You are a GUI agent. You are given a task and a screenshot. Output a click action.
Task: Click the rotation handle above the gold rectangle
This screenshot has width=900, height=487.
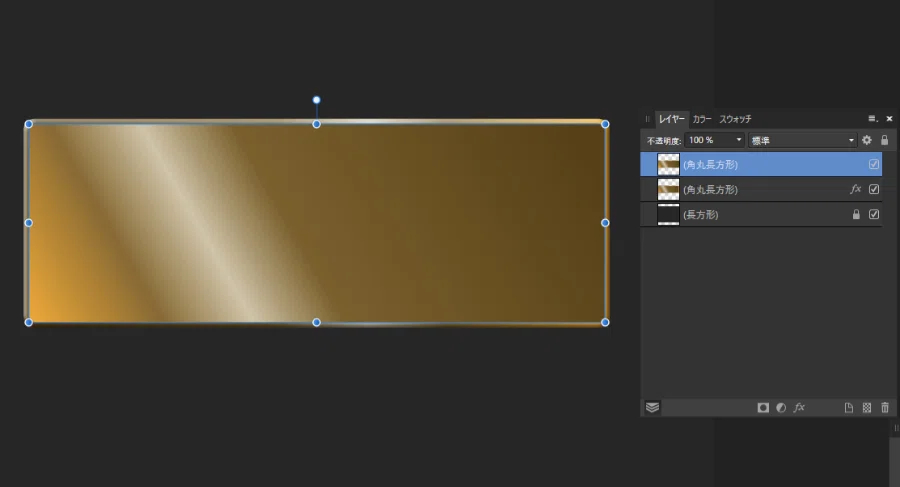point(316,100)
